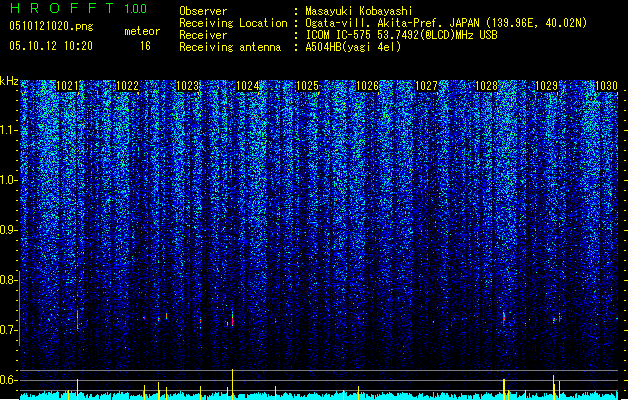This screenshot has height=400, width=629.
Task: Click the time marker 1030
Action: click(x=606, y=86)
